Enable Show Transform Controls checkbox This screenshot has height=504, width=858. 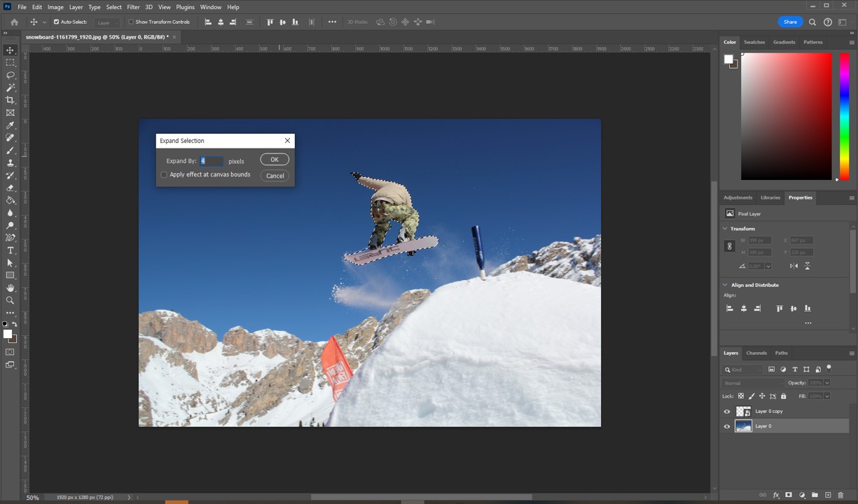[131, 22]
